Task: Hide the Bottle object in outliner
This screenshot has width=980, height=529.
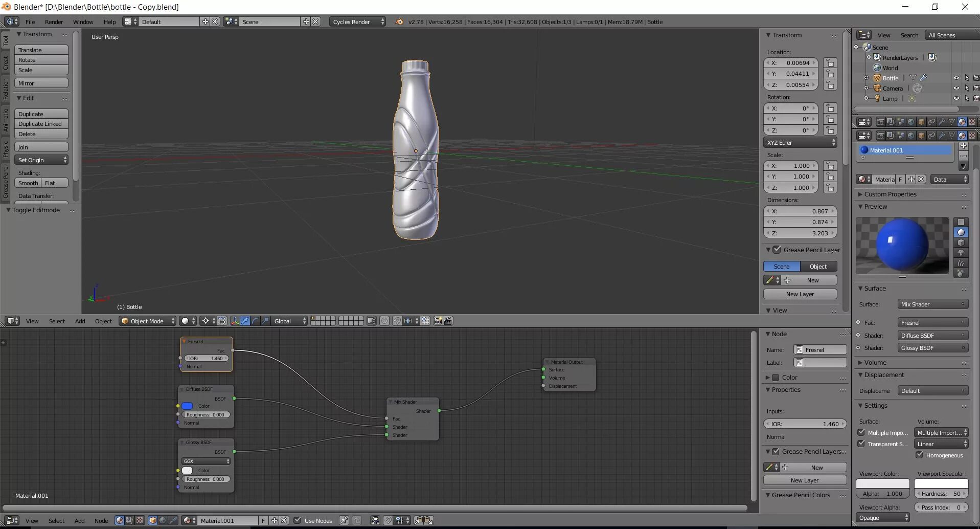Action: [956, 78]
